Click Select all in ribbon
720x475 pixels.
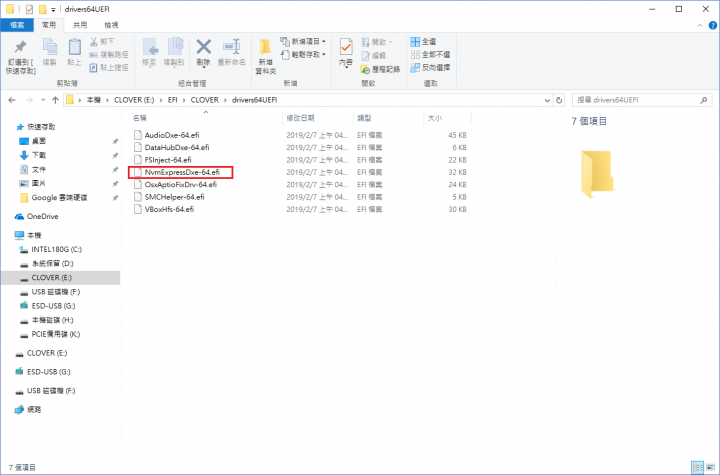tap(423, 42)
